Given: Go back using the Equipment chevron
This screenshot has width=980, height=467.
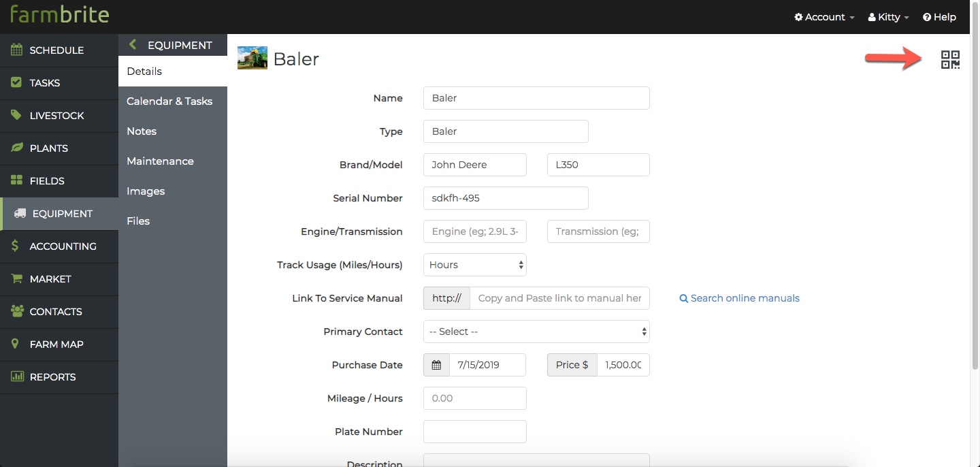Looking at the screenshot, I should click(133, 45).
